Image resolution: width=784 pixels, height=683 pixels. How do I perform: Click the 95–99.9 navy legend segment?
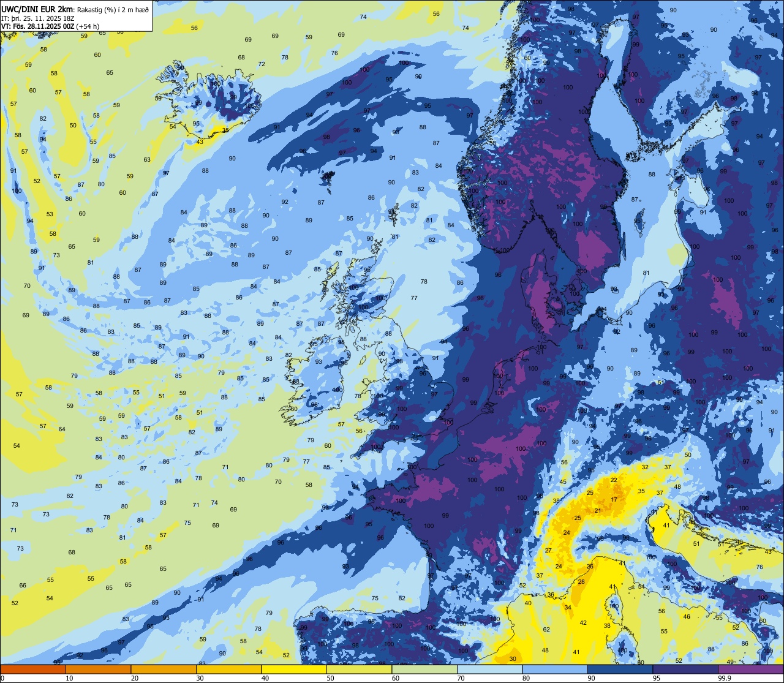pyautogui.click(x=685, y=669)
